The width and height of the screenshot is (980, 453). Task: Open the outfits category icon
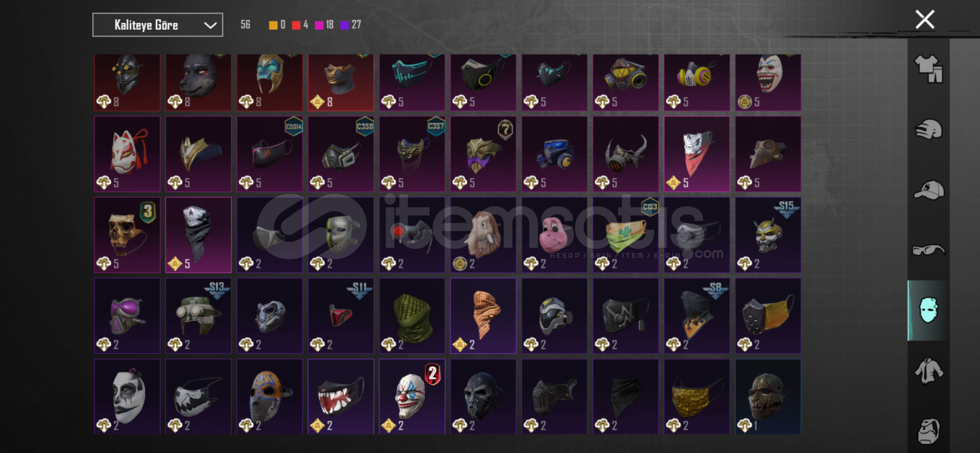point(928,69)
